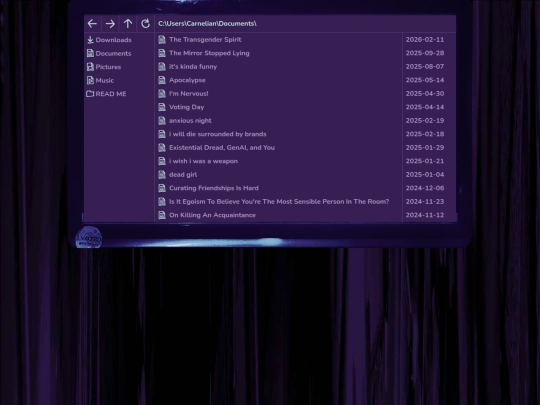The height and width of the screenshot is (405, 540).
Task: Click file icon beside On Killing An Acquaintance
Action: click(162, 215)
